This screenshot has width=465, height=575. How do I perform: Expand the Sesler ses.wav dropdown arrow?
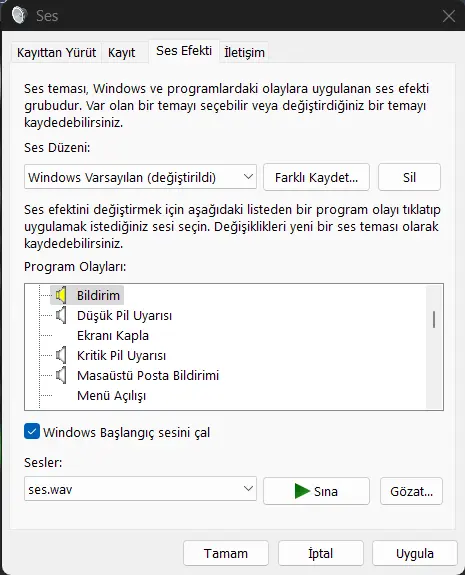(x=248, y=489)
